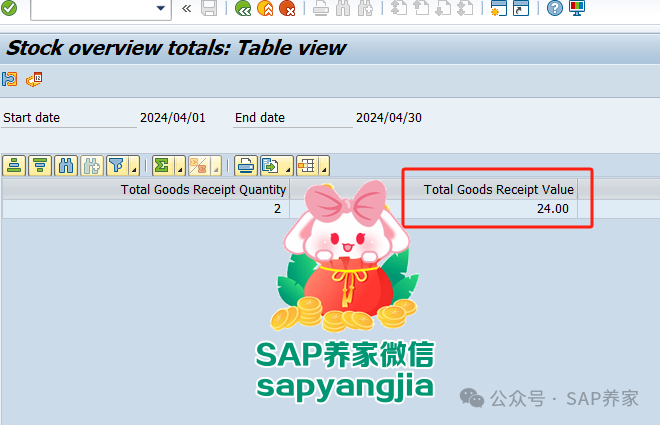This screenshot has width=660, height=425.
Task: Select the quantity cell showing 2
Action: [x=146, y=209]
